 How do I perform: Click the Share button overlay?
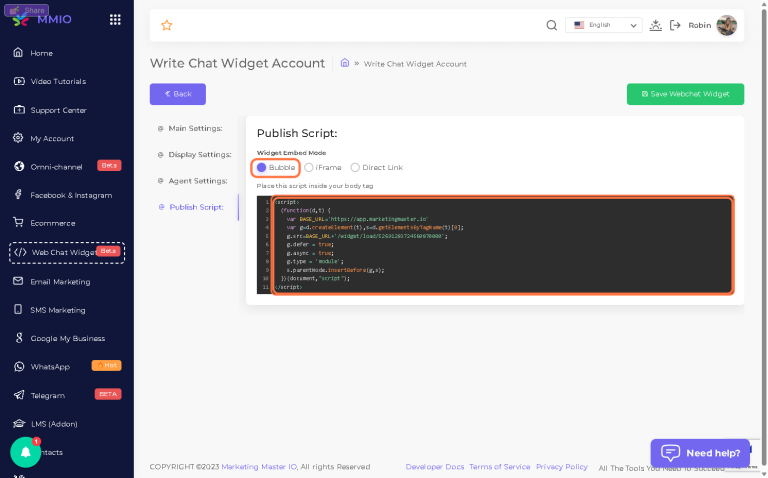pyautogui.click(x=26, y=10)
